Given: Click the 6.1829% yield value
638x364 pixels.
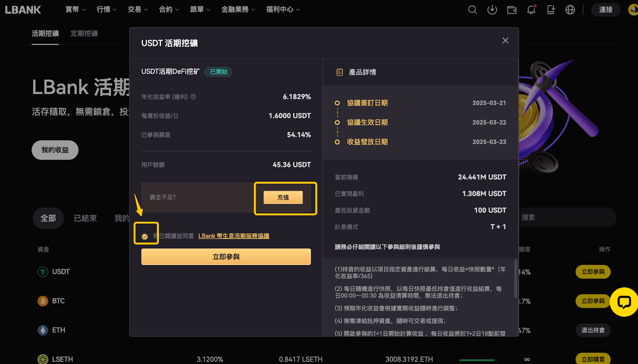Looking at the screenshot, I should (x=297, y=97).
